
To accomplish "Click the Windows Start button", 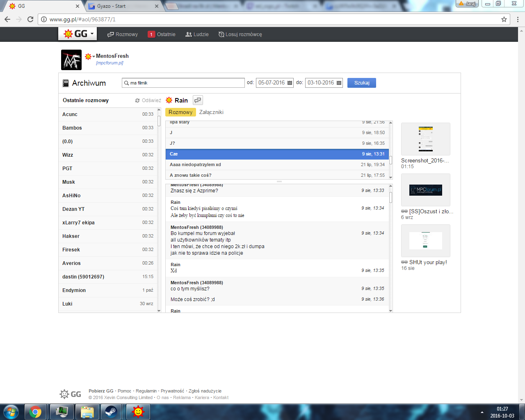I will coord(11,412).
